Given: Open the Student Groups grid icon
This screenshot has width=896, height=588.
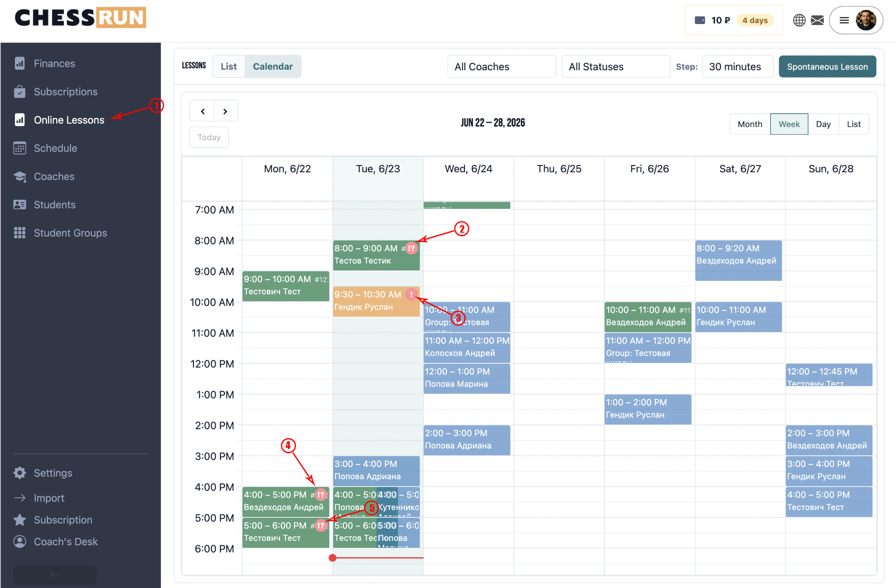Looking at the screenshot, I should [20, 233].
